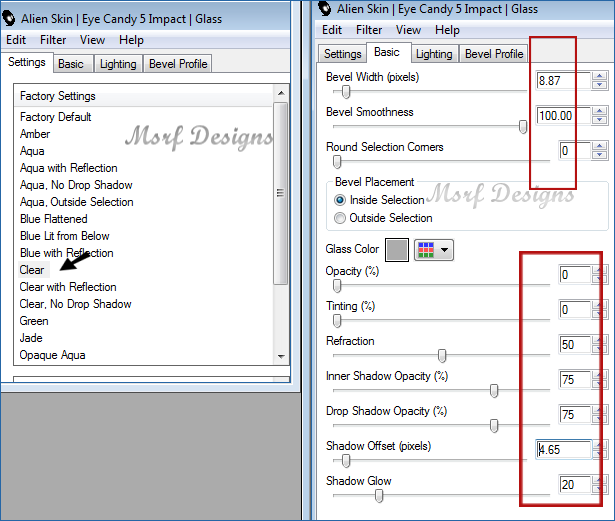Select Clear with Reflection preset
The image size is (615, 521).
pyautogui.click(x=68, y=287)
